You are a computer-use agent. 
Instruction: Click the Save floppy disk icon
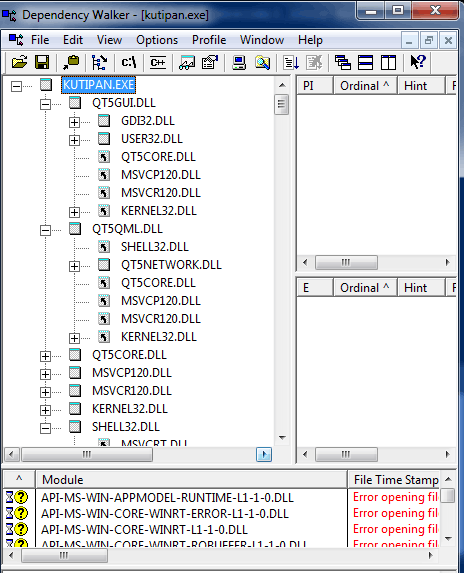[42, 62]
